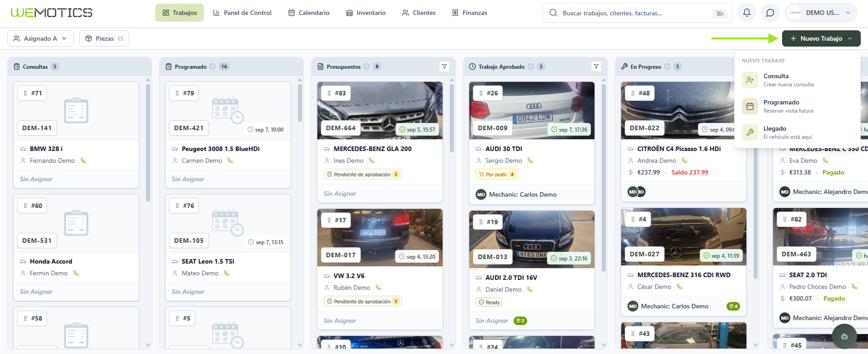The height and width of the screenshot is (354, 868).
Task: Click the WEMOTICS logo
Action: 52,13
